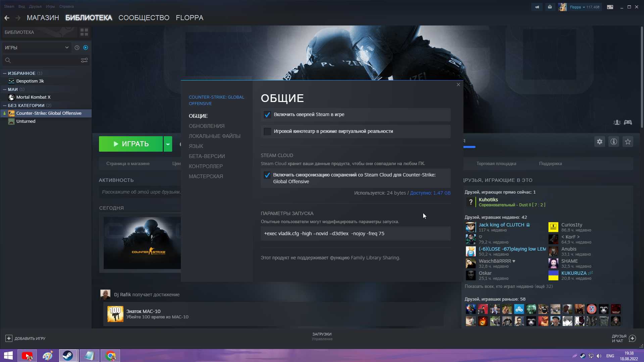This screenshot has height=362, width=644.
Task: Select Despotism 3k in library
Action: pos(30,81)
